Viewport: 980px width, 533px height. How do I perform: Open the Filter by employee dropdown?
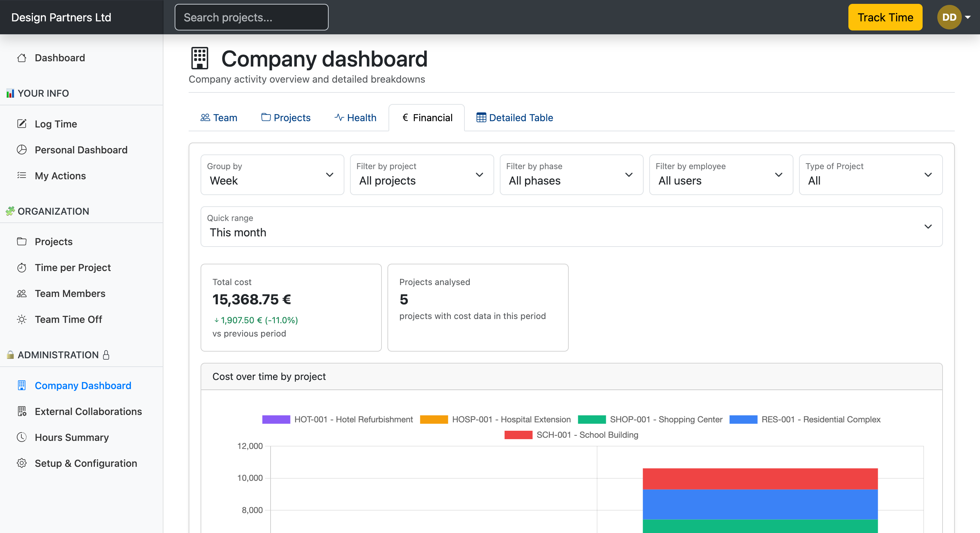[x=721, y=174]
